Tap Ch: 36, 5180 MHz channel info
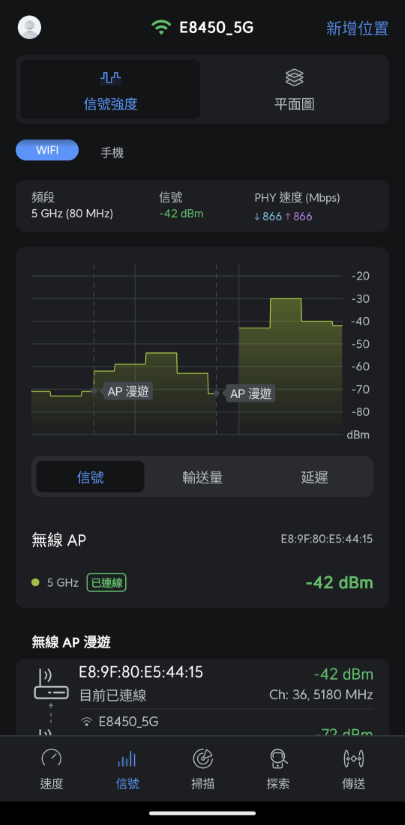The height and width of the screenshot is (825, 405). [321, 695]
